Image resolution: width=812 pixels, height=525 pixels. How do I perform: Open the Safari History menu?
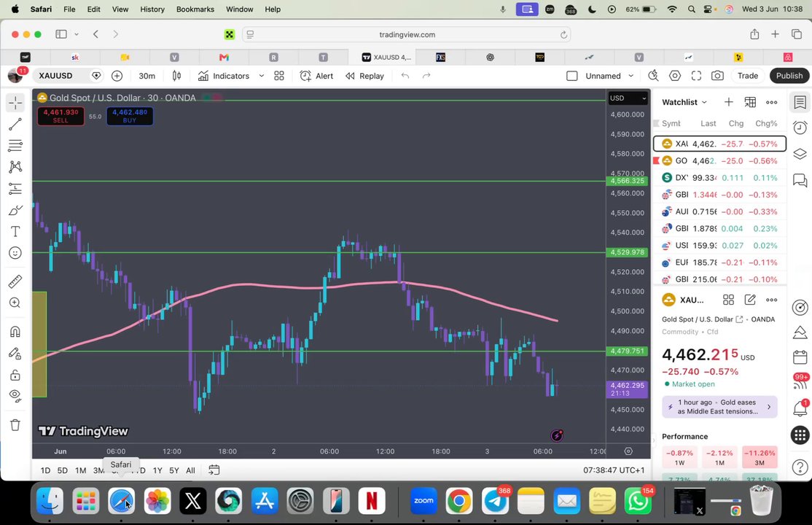pos(152,9)
